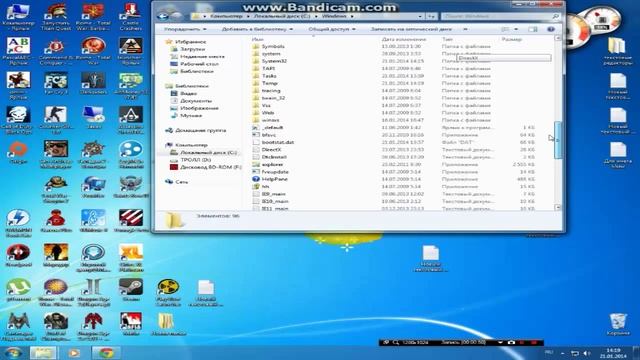Click the Back arrow in Explorer
The height and width of the screenshot is (360, 640).
point(163,16)
